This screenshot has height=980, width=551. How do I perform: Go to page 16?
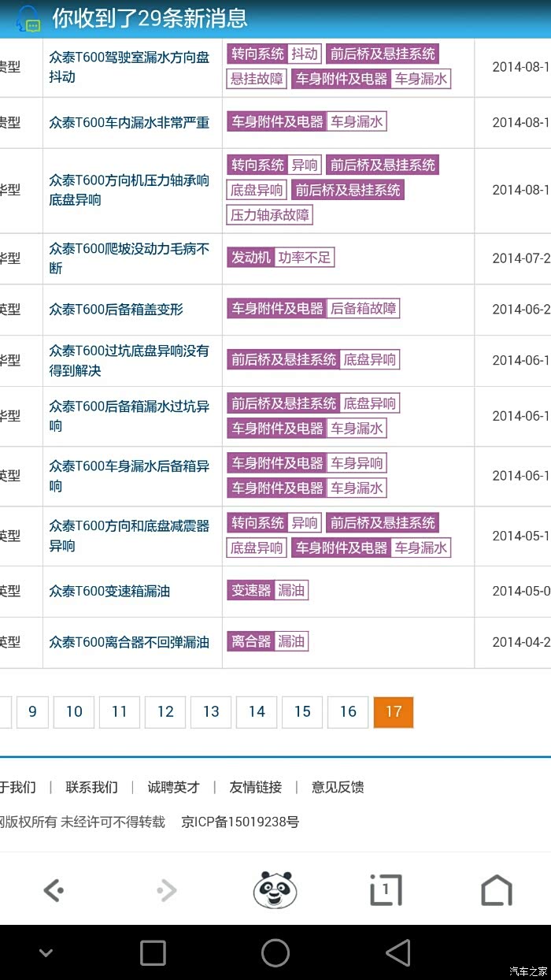pos(348,712)
